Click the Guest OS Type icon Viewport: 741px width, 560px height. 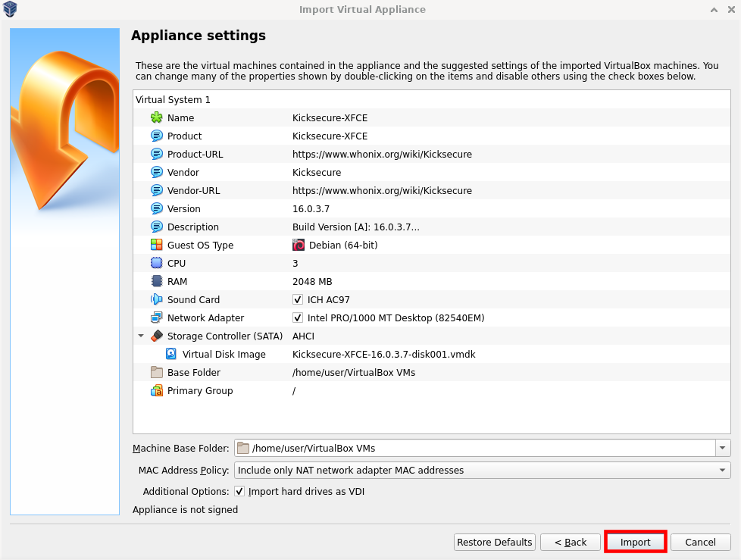(157, 246)
